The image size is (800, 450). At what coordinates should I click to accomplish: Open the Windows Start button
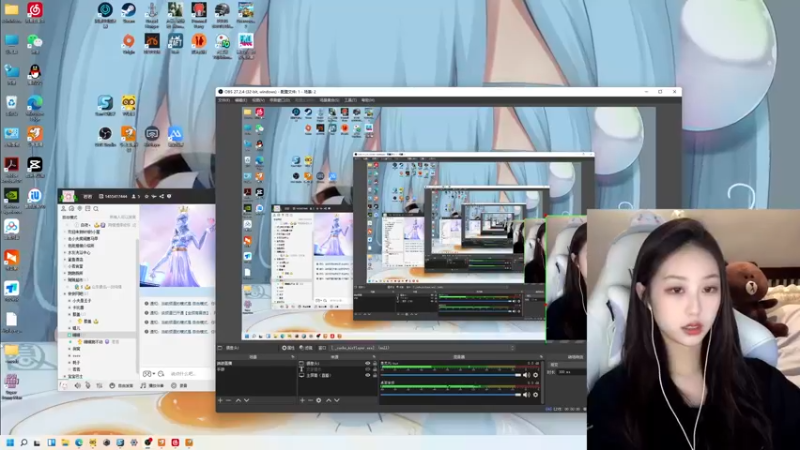pyautogui.click(x=10, y=442)
